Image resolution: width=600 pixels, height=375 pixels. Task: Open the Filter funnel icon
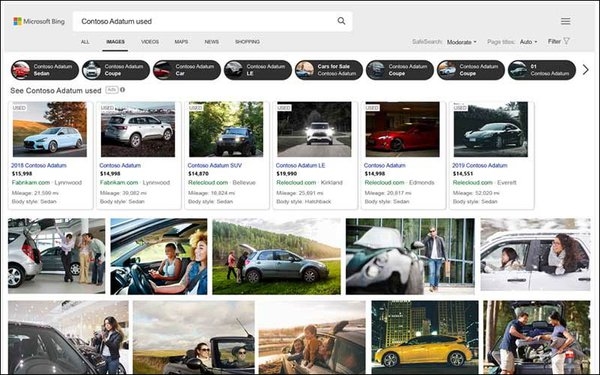[567, 41]
